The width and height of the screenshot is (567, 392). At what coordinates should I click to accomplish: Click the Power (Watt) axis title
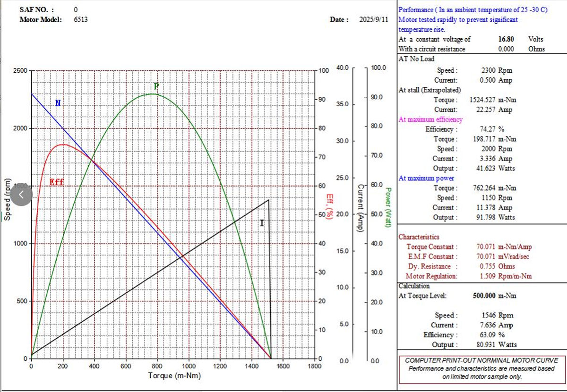(x=387, y=207)
